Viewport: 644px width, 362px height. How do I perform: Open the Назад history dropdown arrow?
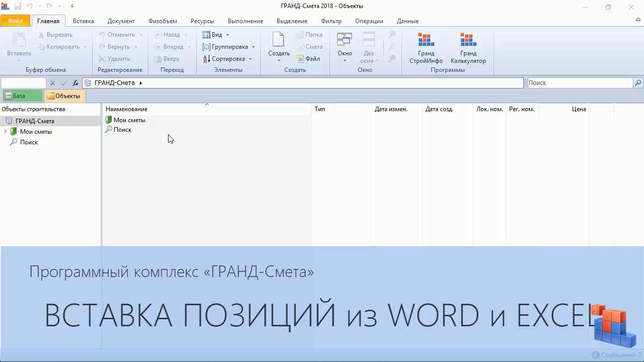pyautogui.click(x=186, y=35)
